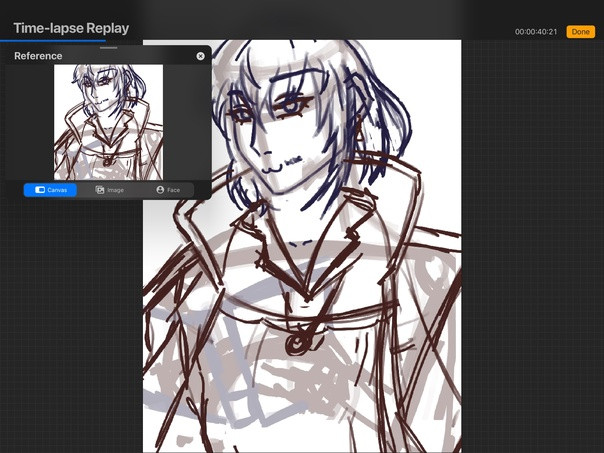The width and height of the screenshot is (604, 453).
Task: Click the Reference panel title
Action: (x=38, y=56)
